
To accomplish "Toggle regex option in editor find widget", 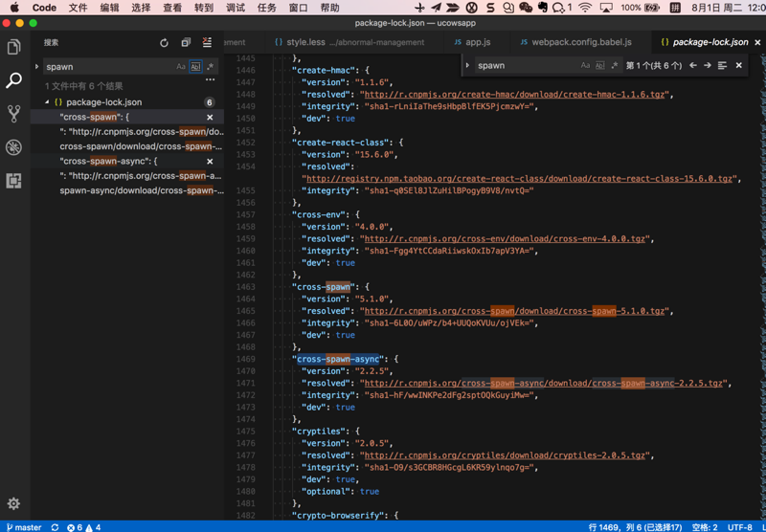I will pos(614,66).
